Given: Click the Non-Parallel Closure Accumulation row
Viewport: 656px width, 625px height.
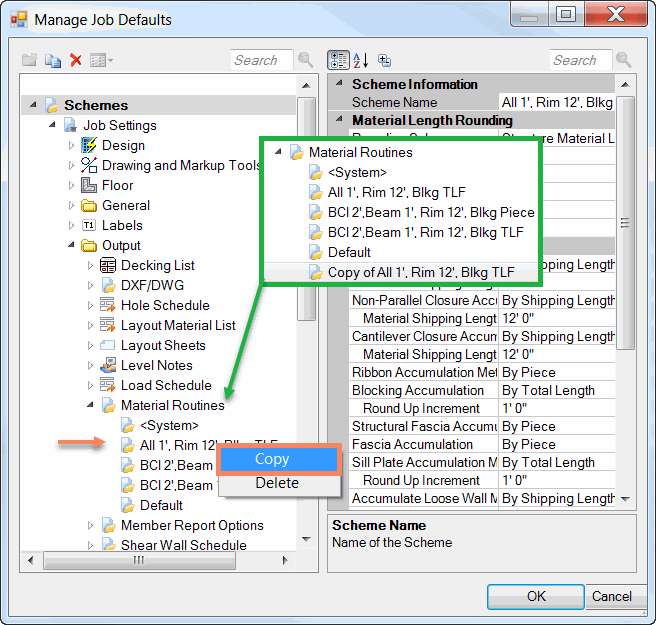Looking at the screenshot, I should (482, 300).
